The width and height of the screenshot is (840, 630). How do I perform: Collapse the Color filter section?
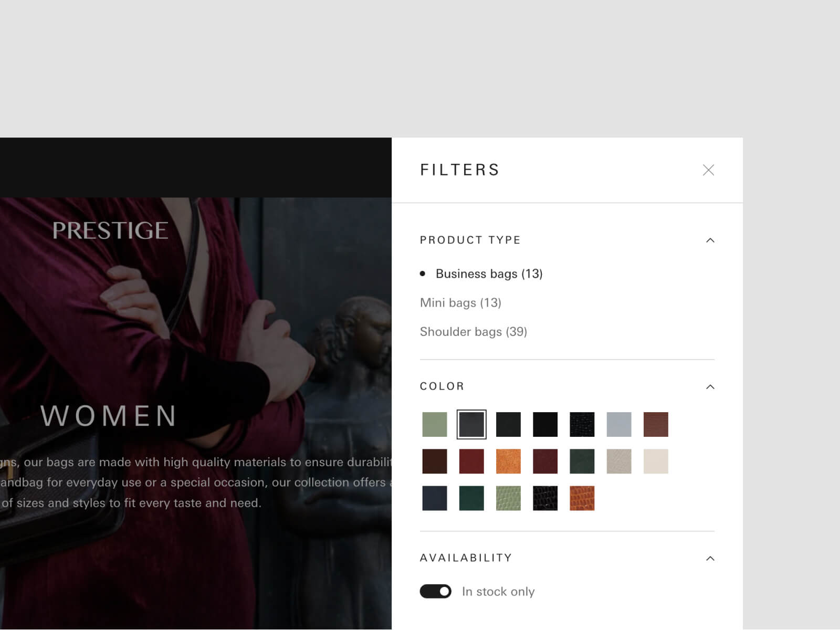[710, 387]
